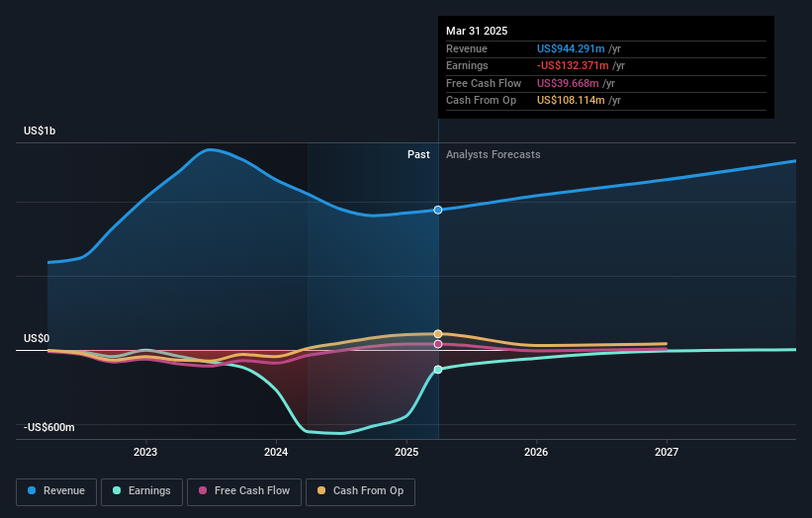Image resolution: width=812 pixels, height=518 pixels.
Task: Click the Free Cash Flow row label in the tooltip
Action: click(484, 83)
